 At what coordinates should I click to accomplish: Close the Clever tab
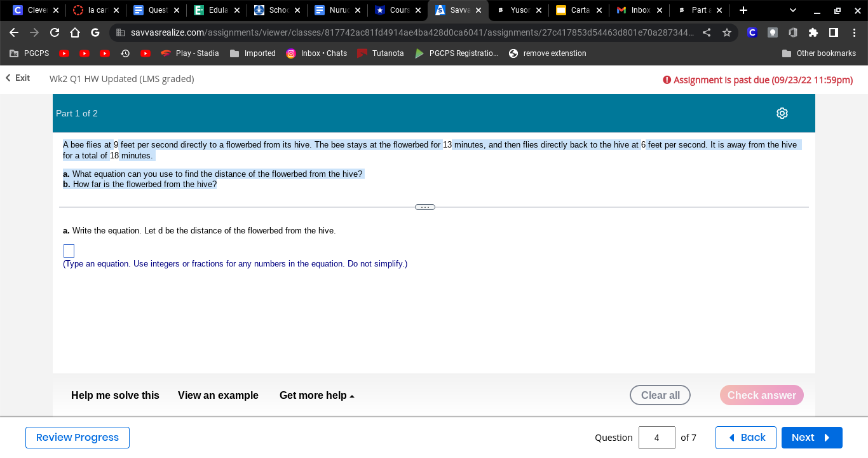click(56, 10)
